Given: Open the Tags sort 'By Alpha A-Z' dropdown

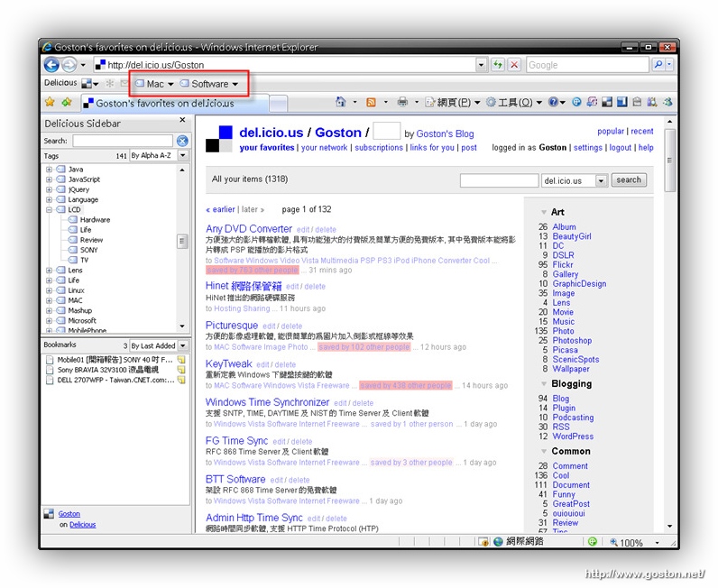Looking at the screenshot, I should tap(183, 155).
